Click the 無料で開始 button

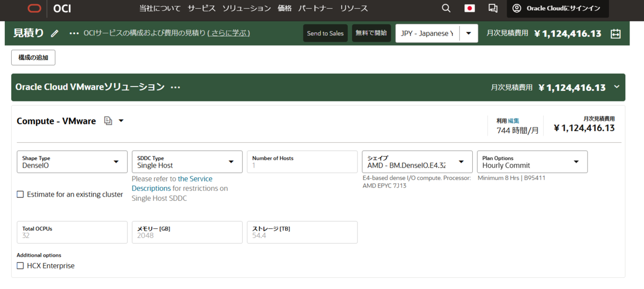[371, 33]
